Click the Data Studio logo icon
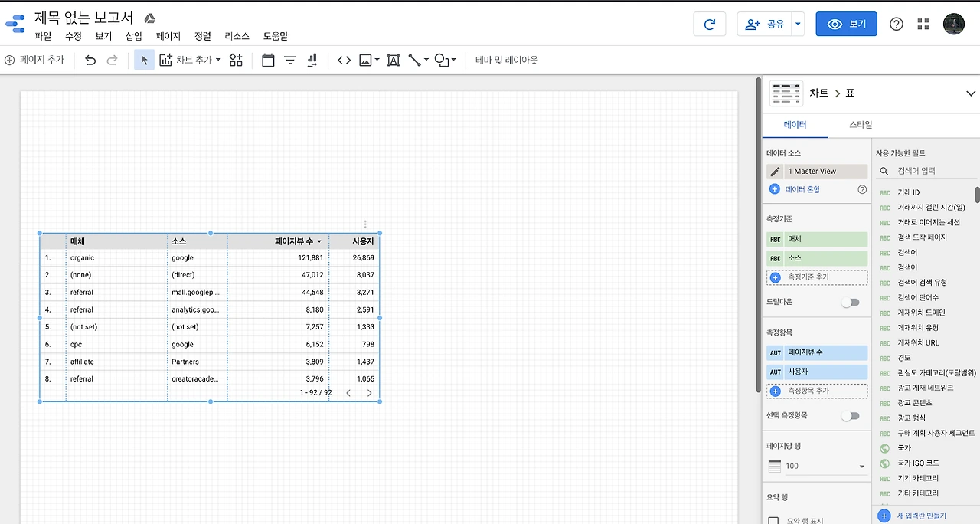The image size is (980, 524). [x=15, y=25]
